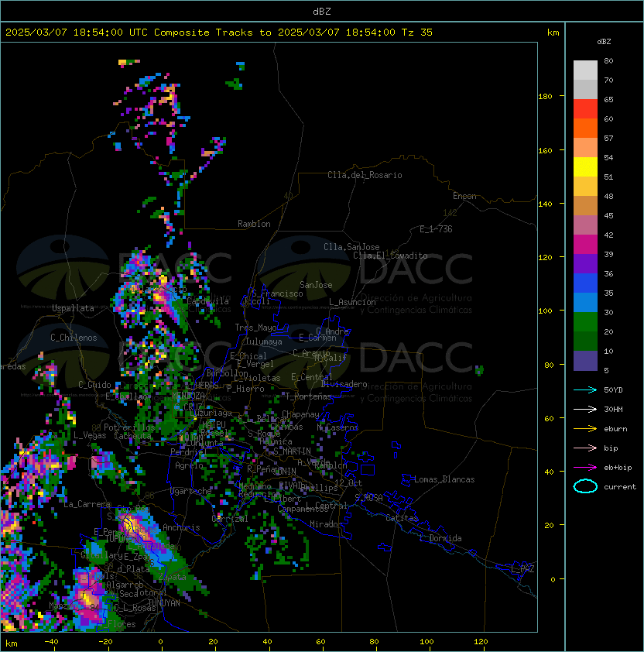Image resolution: width=644 pixels, height=652 pixels.
Task: Click the white 30HM arrow symbol
Action: coord(585,409)
